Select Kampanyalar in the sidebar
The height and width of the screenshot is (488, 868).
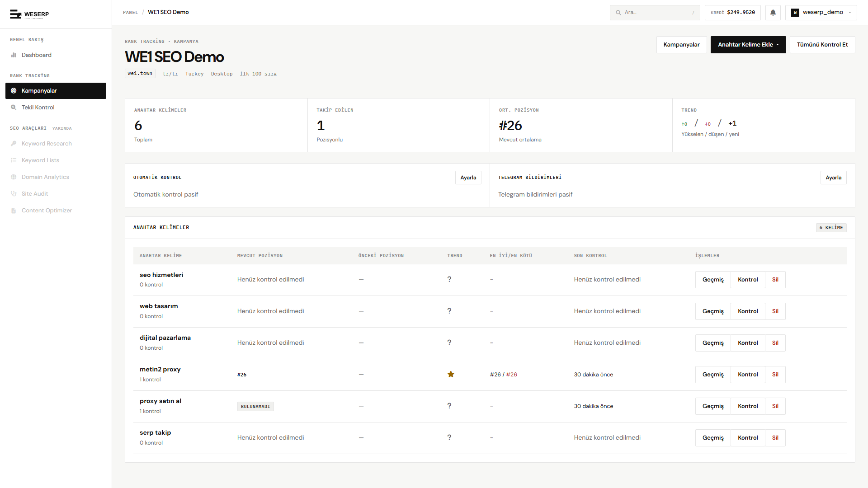point(56,91)
